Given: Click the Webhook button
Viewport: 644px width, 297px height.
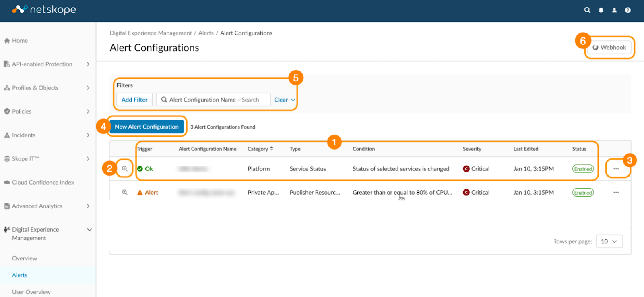Looking at the screenshot, I should click(x=609, y=47).
